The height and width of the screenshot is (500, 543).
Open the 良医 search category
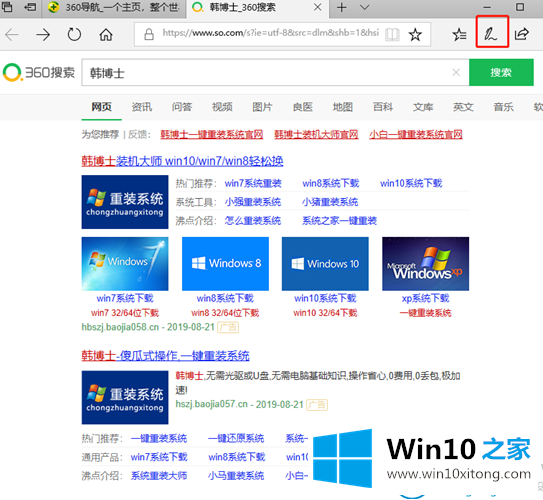pos(302,107)
